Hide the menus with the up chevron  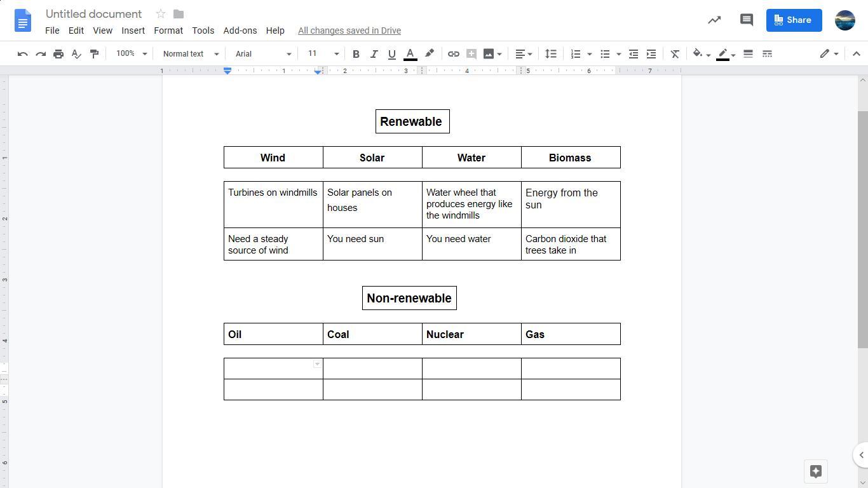856,54
